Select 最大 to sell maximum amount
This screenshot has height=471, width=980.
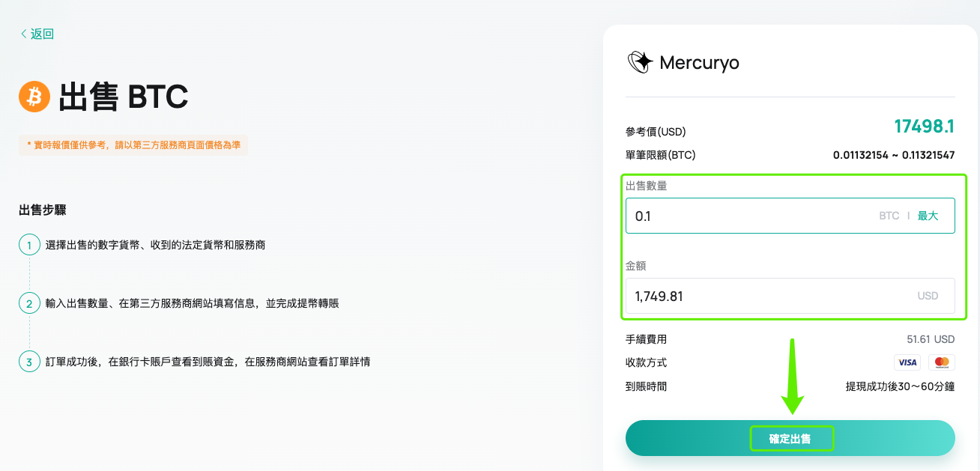click(928, 216)
